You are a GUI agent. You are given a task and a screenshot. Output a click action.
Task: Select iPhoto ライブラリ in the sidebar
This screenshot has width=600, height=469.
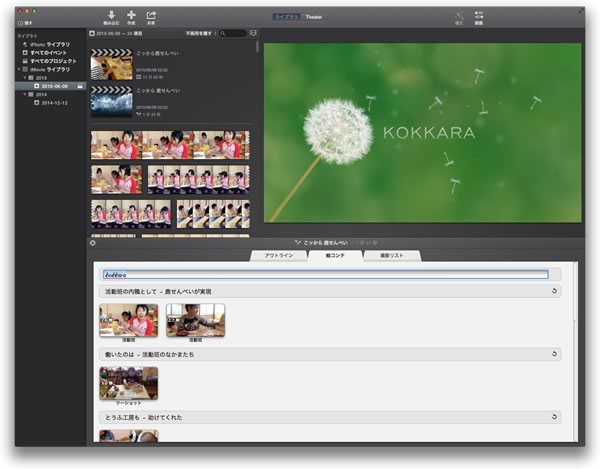pyautogui.click(x=50, y=44)
